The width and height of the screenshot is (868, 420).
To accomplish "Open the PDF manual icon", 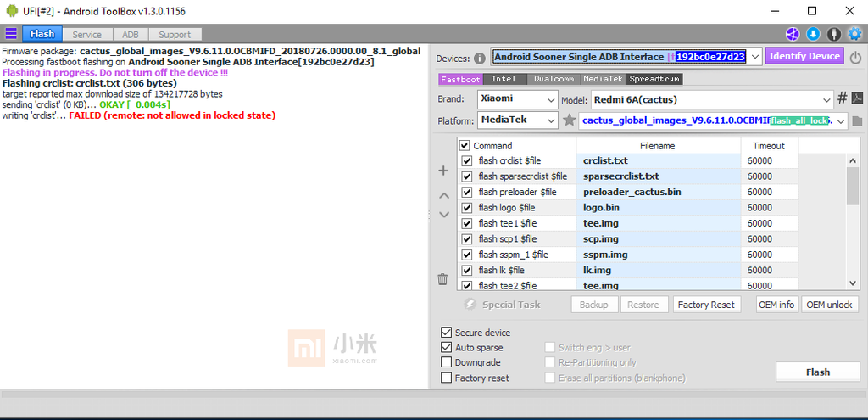I will click(x=857, y=98).
